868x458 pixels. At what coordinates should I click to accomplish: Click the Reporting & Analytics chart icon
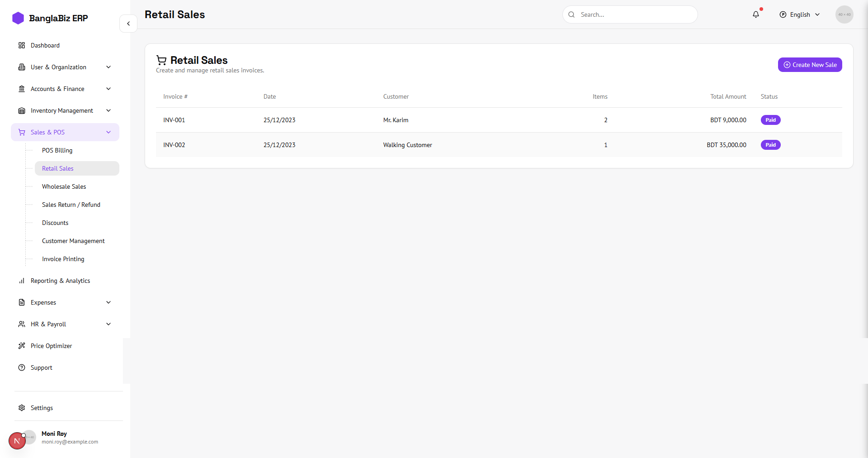click(x=22, y=281)
